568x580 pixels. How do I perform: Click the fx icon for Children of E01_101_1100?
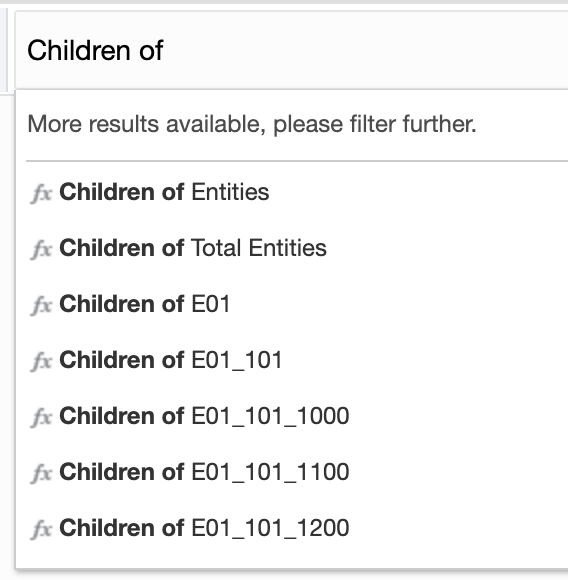point(41,473)
